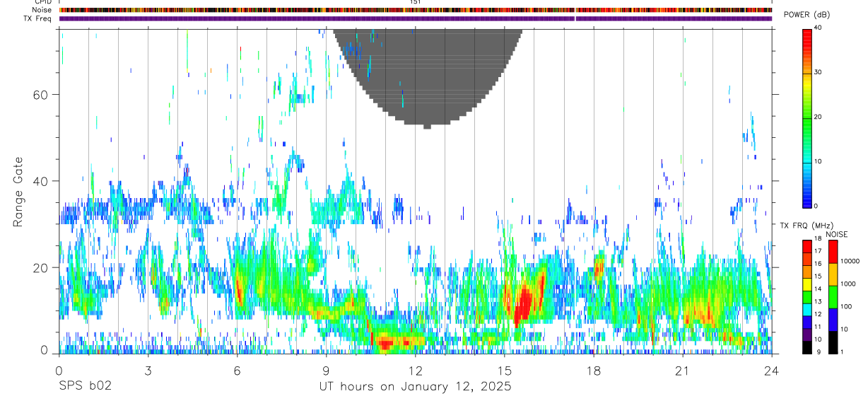Click NOISE legend value '1000'
Screen dimensions: 868x401
click(x=849, y=284)
